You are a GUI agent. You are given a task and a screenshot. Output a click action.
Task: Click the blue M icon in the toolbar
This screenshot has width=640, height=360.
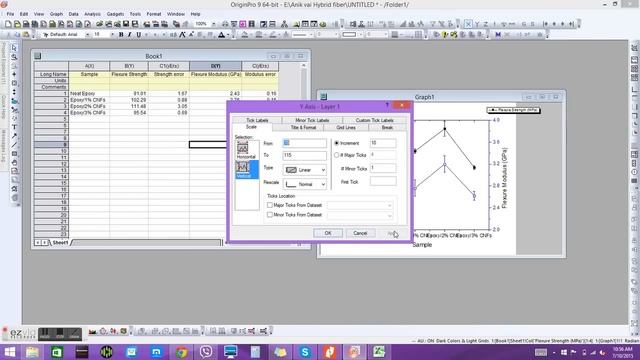(498, 35)
